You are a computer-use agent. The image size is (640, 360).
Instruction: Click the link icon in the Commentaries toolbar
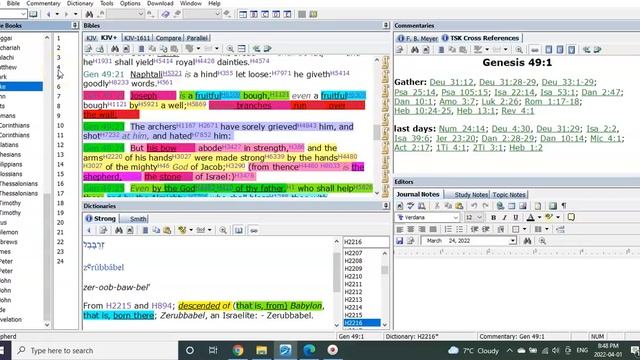pyautogui.click(x=535, y=50)
